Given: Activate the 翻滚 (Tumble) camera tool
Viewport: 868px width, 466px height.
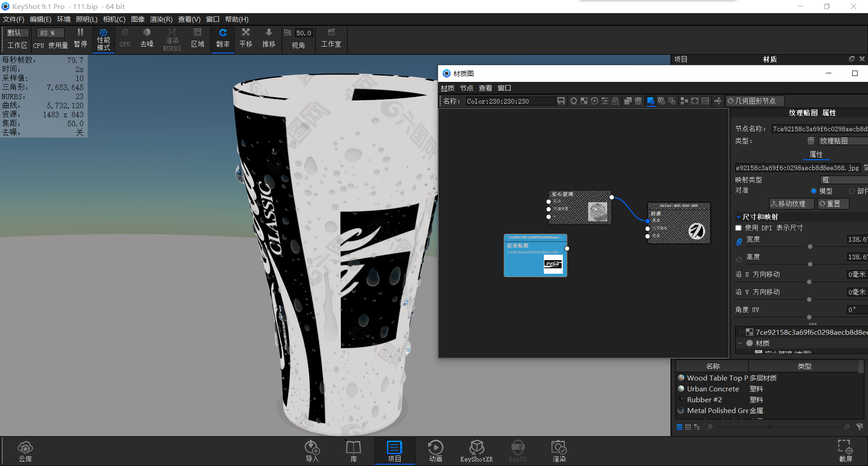Looking at the screenshot, I should pos(223,39).
